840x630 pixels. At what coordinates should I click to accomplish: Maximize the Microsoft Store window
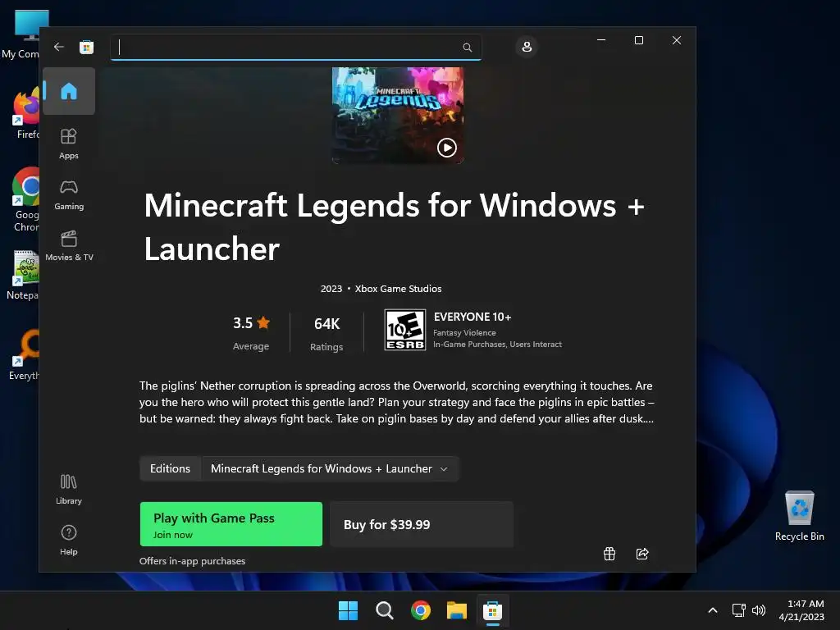tap(638, 40)
